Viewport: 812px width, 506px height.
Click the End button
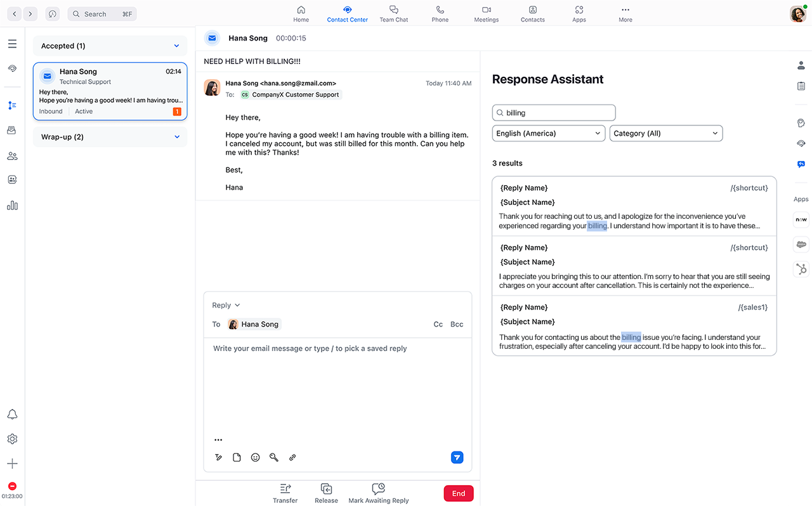tap(459, 493)
